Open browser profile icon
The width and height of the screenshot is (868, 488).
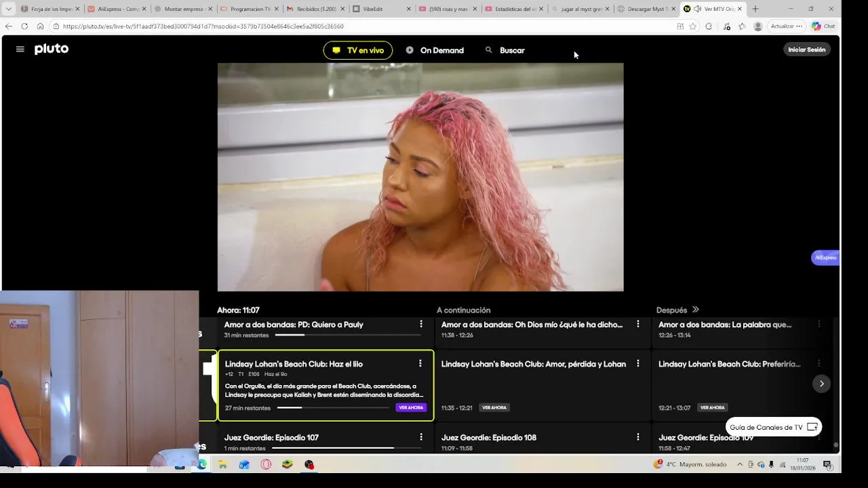point(757,26)
